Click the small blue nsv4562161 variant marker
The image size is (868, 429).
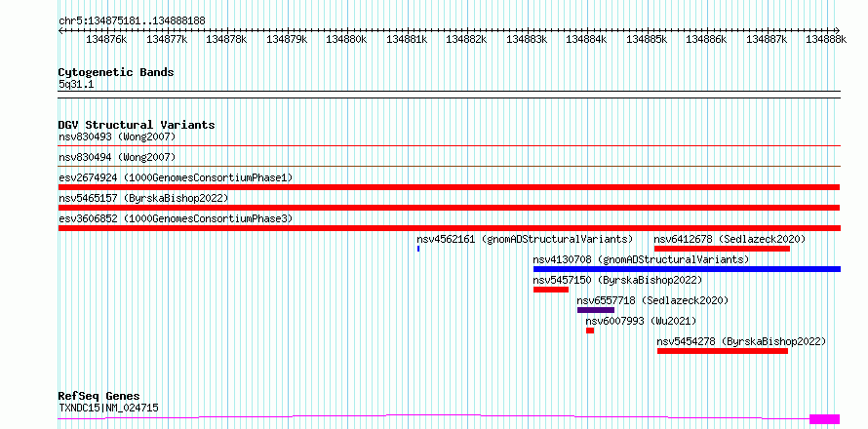[418, 249]
